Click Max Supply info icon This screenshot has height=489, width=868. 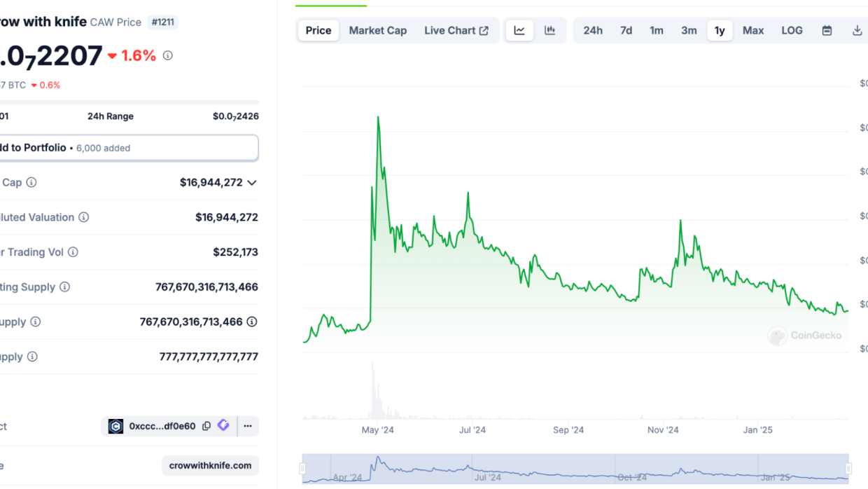pyautogui.click(x=32, y=357)
